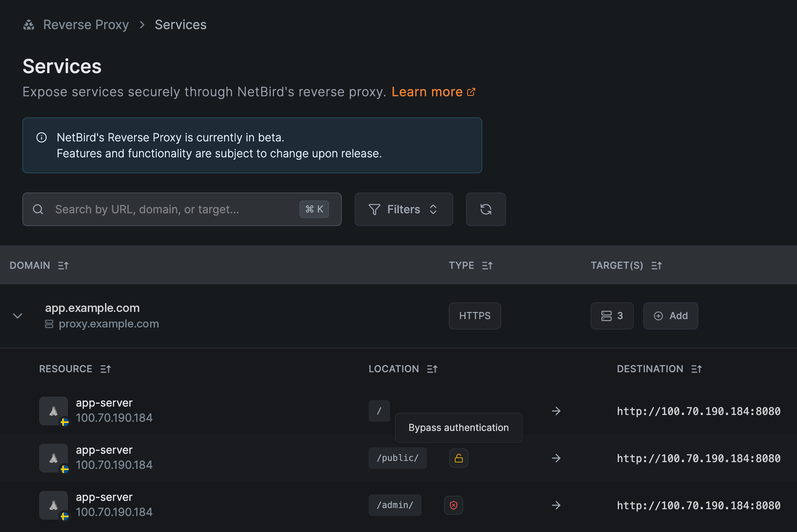The image size is (797, 532).
Task: Click the Sweden flag on / target's peer
Action: (x=65, y=422)
